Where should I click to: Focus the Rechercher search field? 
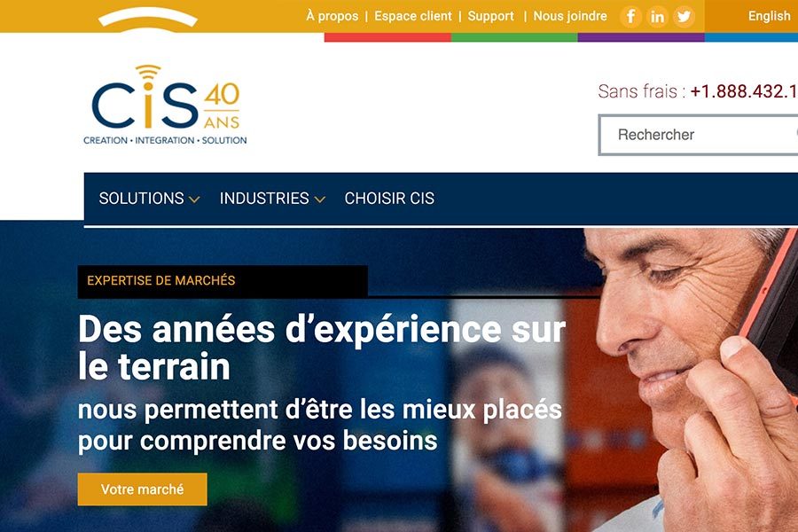click(699, 135)
